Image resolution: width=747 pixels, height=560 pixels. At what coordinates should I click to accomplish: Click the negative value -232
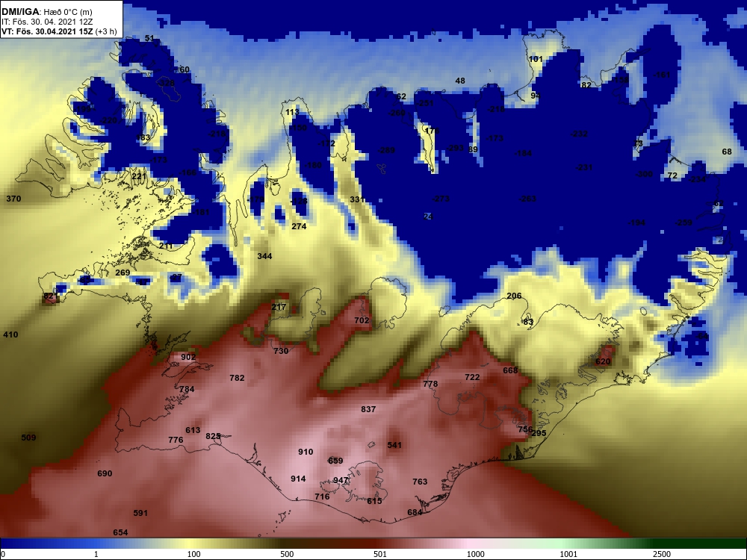pyautogui.click(x=580, y=134)
